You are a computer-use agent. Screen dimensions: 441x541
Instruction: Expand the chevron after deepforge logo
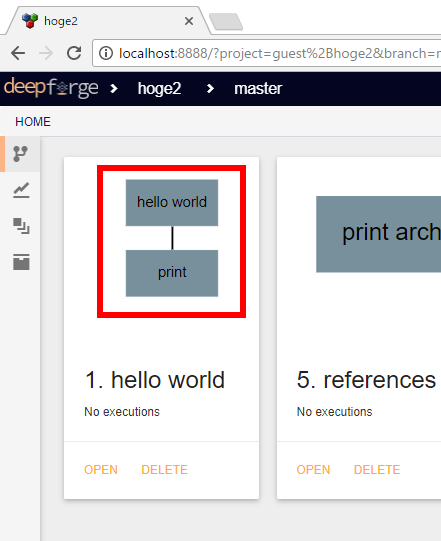pos(114,89)
